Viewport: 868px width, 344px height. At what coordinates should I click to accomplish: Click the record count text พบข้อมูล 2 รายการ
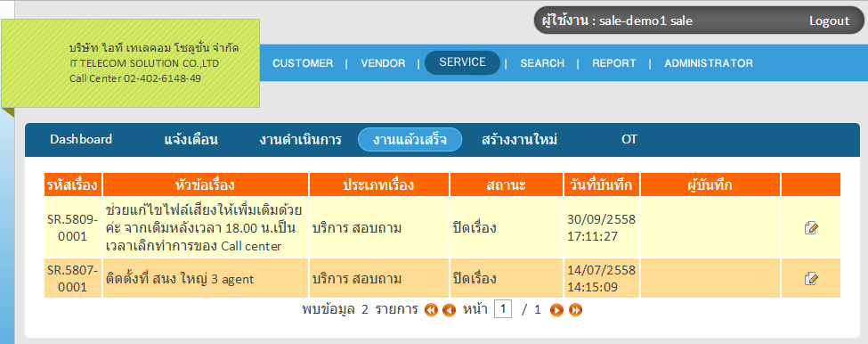click(360, 309)
